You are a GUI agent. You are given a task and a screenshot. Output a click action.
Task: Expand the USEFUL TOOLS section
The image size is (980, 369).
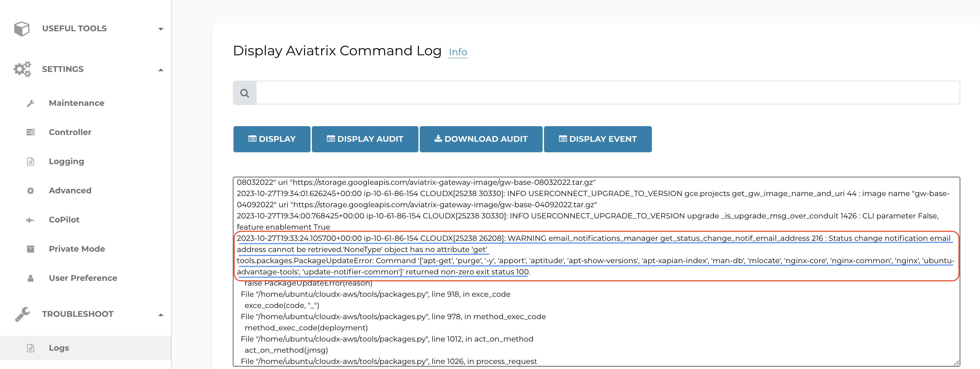pos(161,28)
